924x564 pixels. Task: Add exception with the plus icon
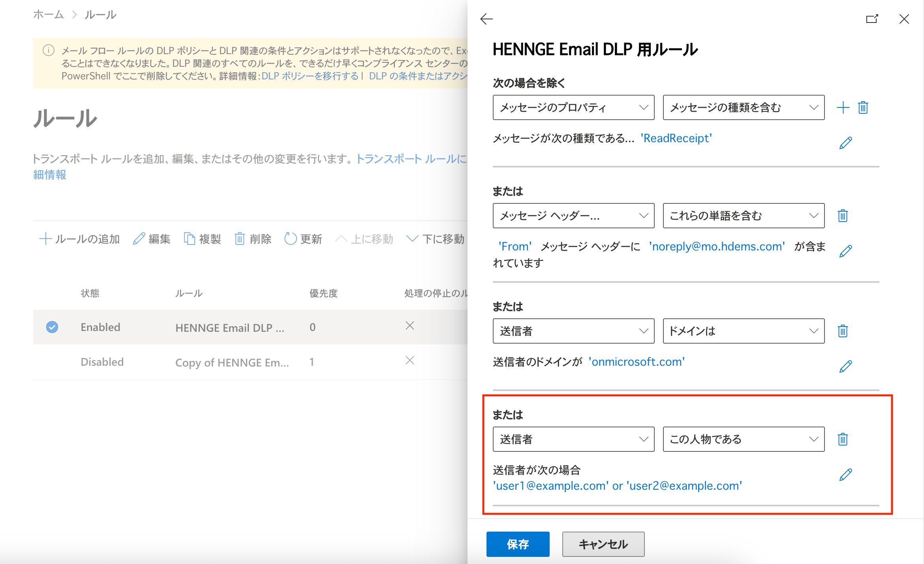tap(843, 107)
